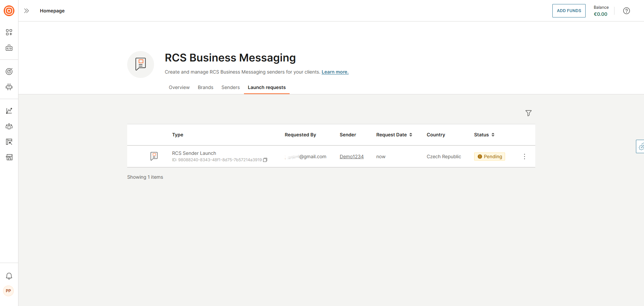Open the chatbot sidebar icon
The height and width of the screenshot is (306, 644).
click(x=9, y=87)
